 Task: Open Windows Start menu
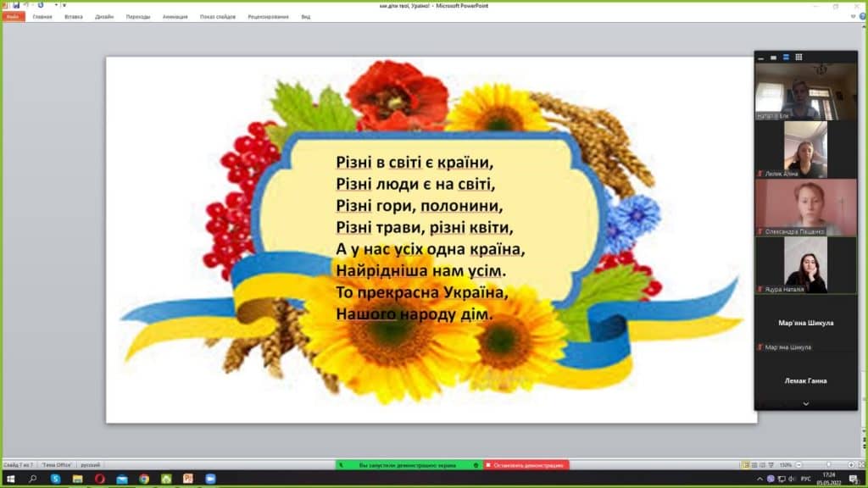pos(10,479)
